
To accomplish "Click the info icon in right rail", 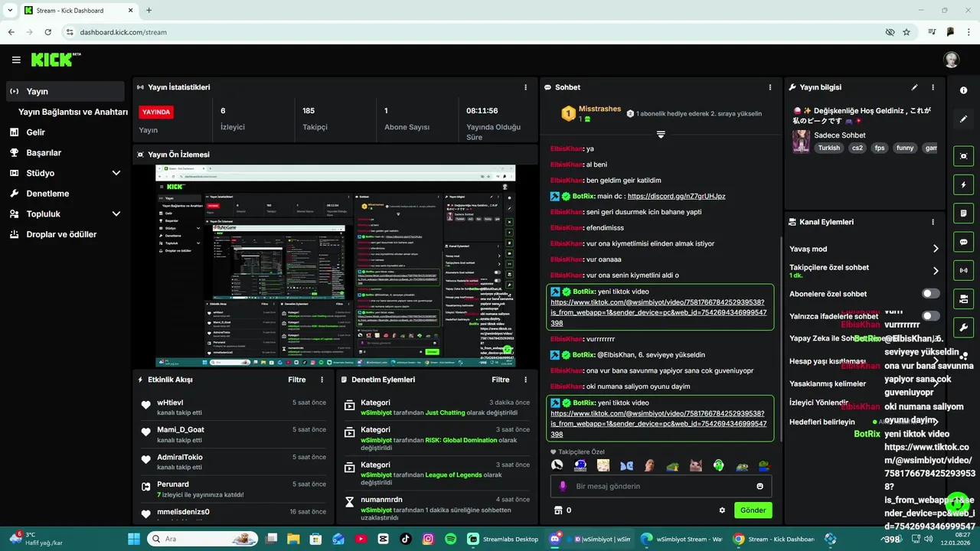I will 963,90.
